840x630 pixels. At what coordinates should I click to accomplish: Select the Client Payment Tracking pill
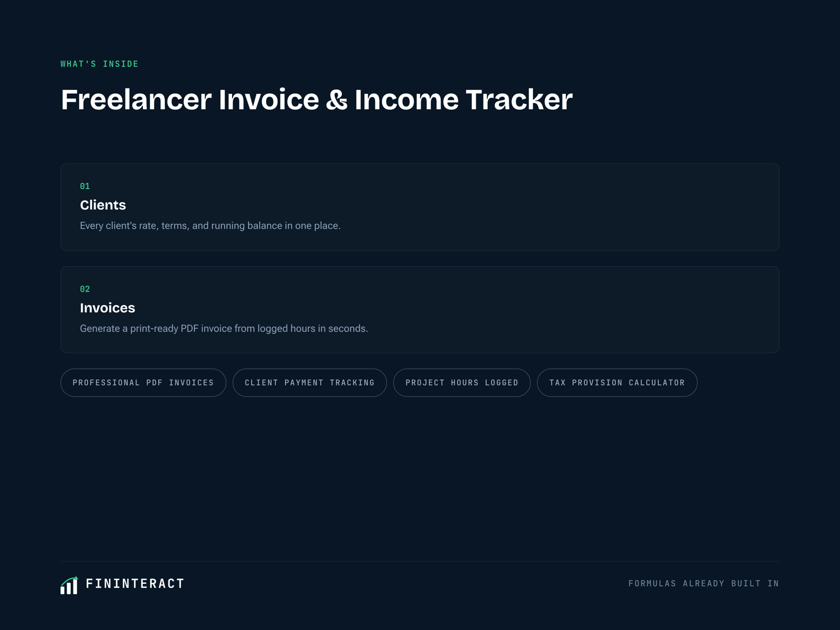coord(310,383)
